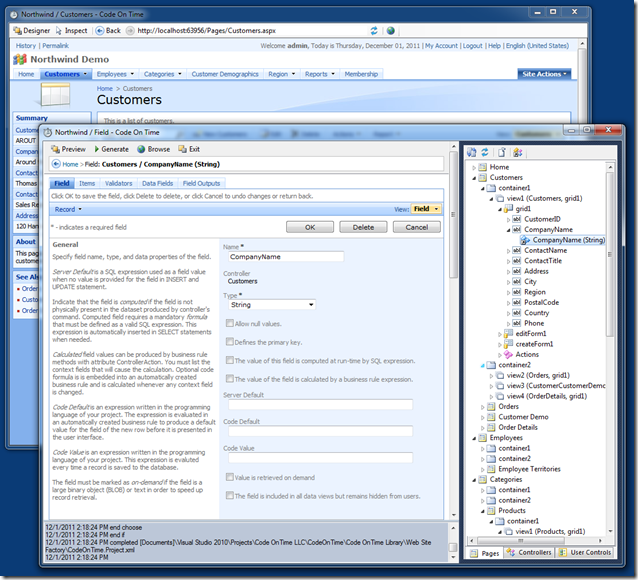Toggle hidden from users field checkbox

pos(230,495)
